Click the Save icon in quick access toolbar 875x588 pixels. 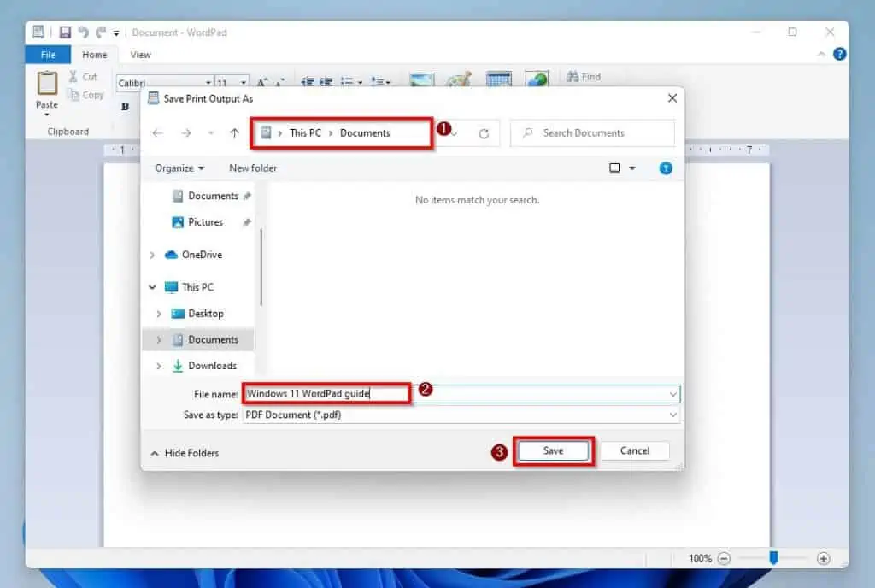[65, 32]
